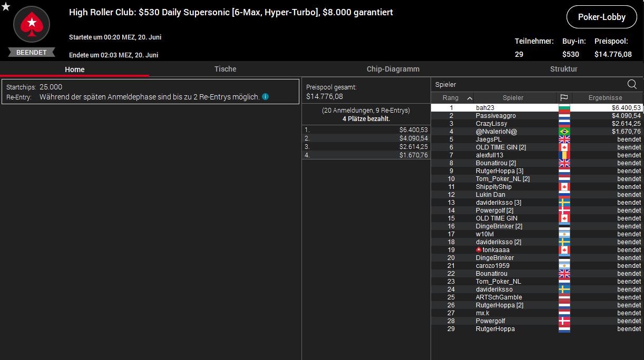Click the flag column header icon
Screen dimensions: 644x360
[x=564, y=98]
